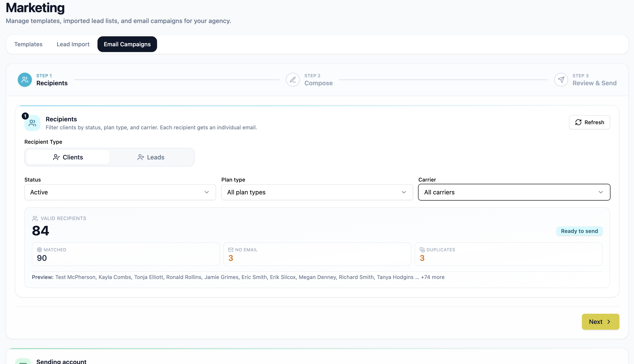Image resolution: width=634 pixels, height=364 pixels.
Task: Switch recipient type to Leads
Action: 151,157
